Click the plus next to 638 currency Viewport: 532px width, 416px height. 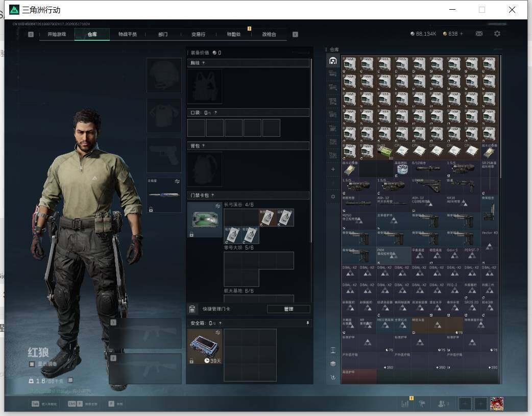(462, 34)
